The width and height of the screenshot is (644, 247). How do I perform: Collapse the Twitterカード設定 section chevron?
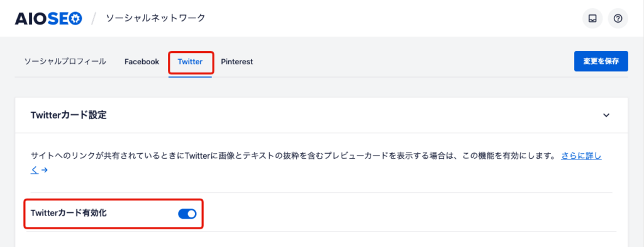coord(606,115)
